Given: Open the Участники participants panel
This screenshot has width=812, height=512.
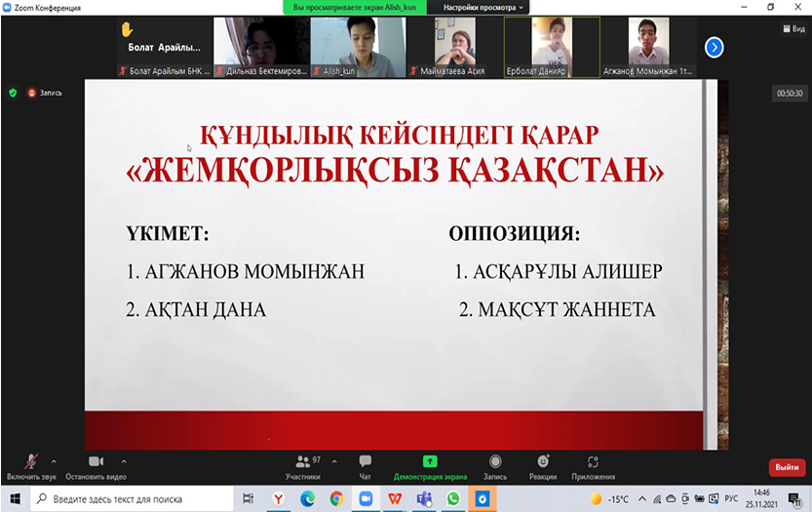Looking at the screenshot, I should point(302,462).
